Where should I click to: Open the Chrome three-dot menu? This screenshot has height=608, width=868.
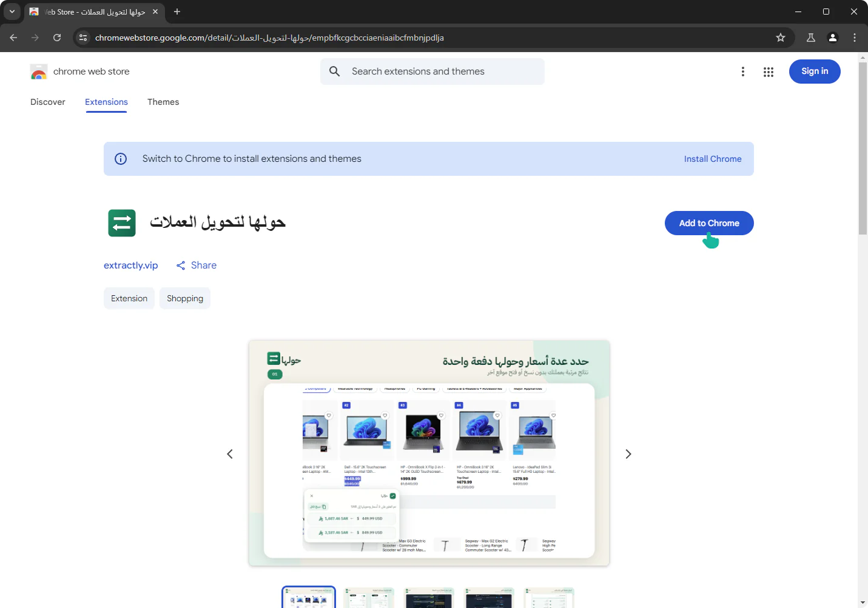point(855,38)
